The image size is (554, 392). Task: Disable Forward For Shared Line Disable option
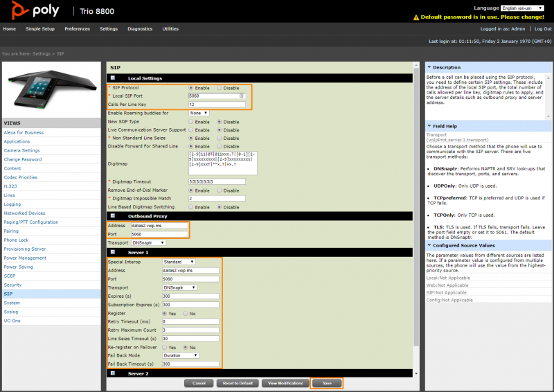click(220, 146)
